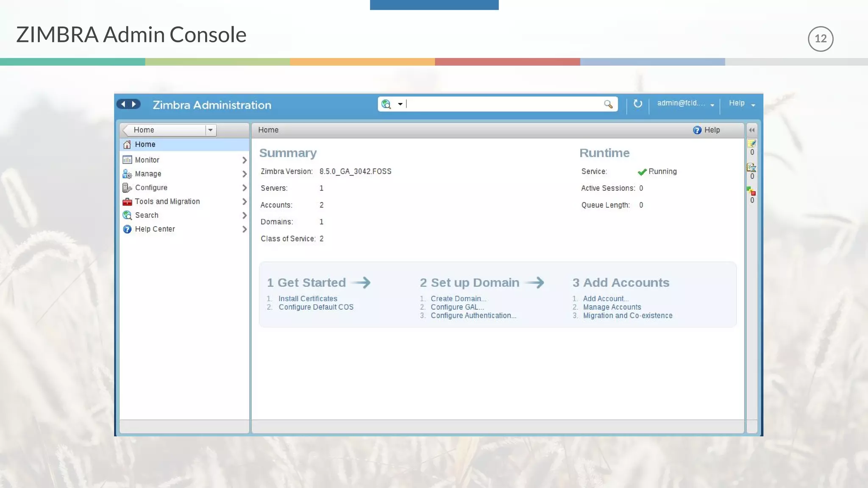Click the top notepad status icon

point(751,143)
